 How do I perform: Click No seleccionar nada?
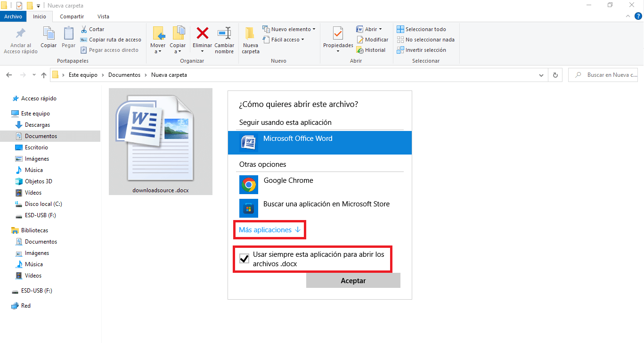pyautogui.click(x=425, y=40)
